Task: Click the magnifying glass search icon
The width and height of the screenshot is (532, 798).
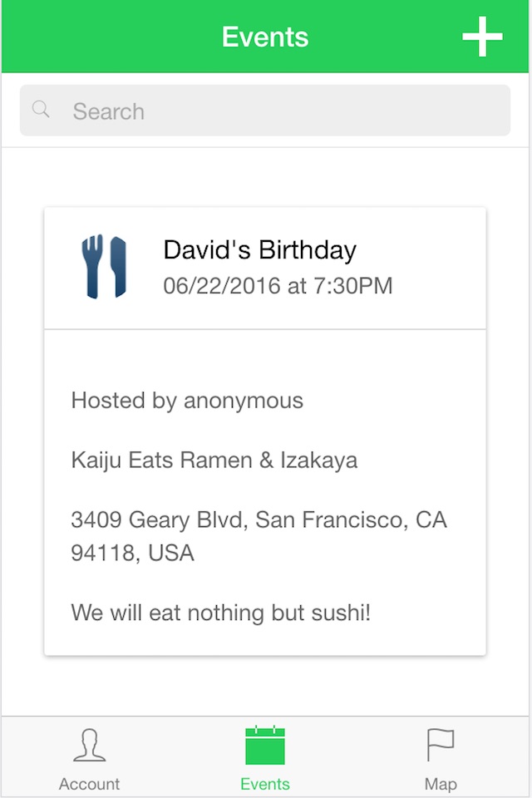Action: coord(41,110)
